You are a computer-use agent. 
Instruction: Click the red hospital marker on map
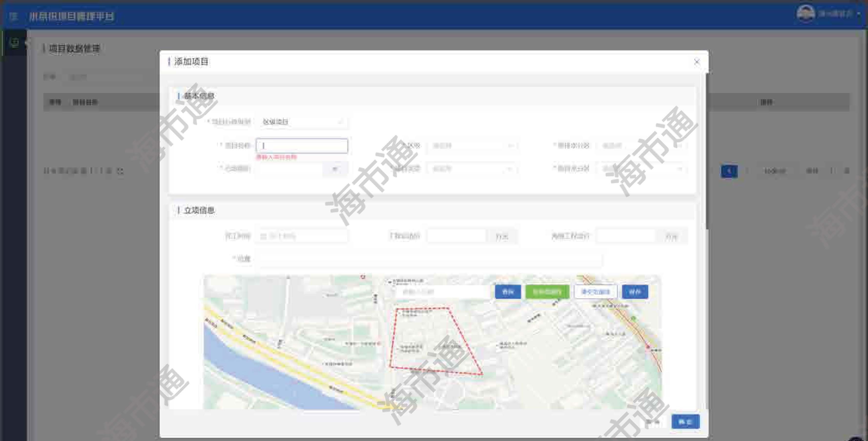click(x=362, y=277)
